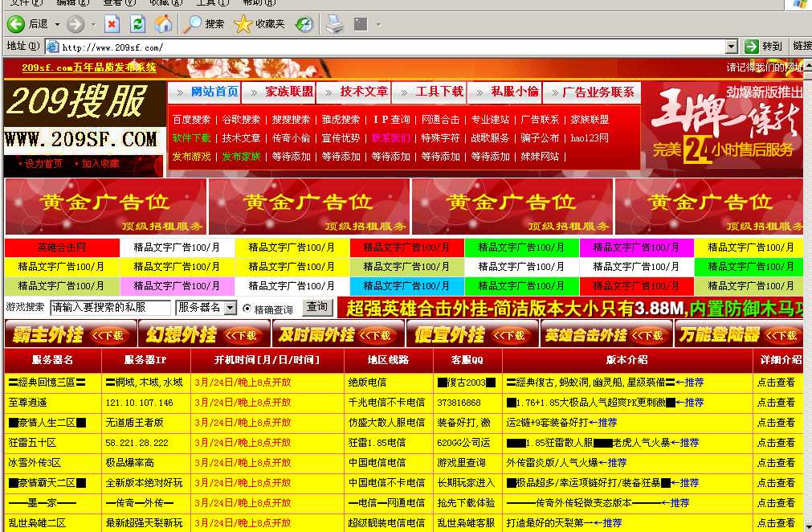Click the 霸主外挂 download banner
This screenshot has height=532, width=812.
coord(70,334)
